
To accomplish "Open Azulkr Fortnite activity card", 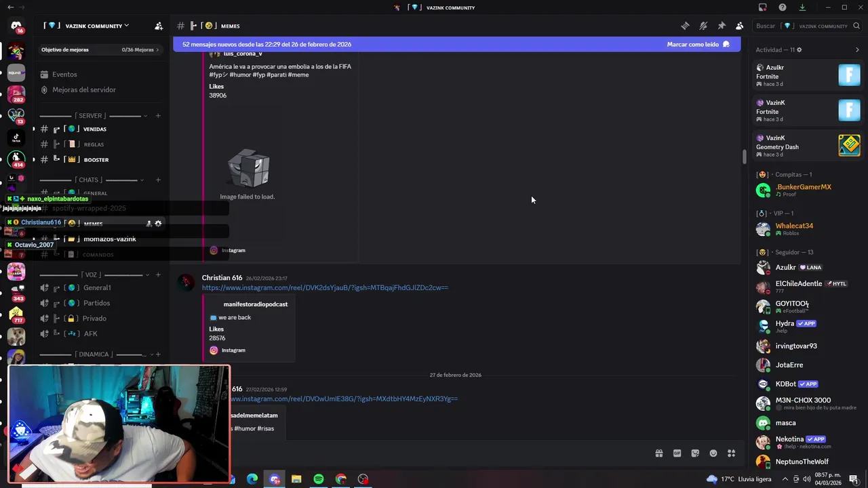I will [807, 75].
